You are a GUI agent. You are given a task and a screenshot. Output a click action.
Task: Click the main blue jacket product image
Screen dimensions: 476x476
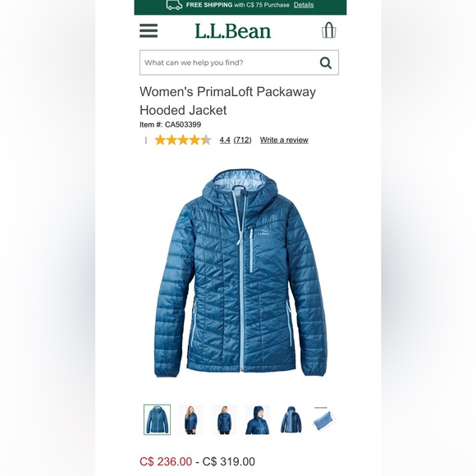coord(240,273)
